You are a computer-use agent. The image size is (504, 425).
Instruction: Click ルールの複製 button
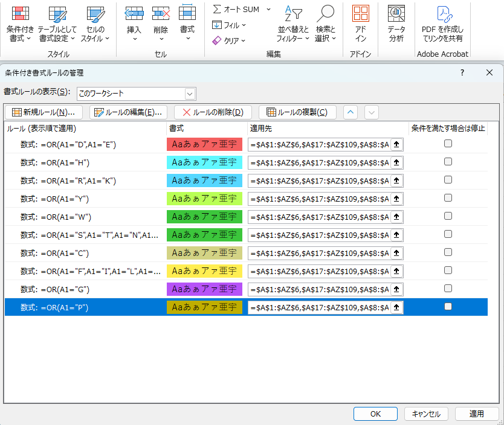297,112
